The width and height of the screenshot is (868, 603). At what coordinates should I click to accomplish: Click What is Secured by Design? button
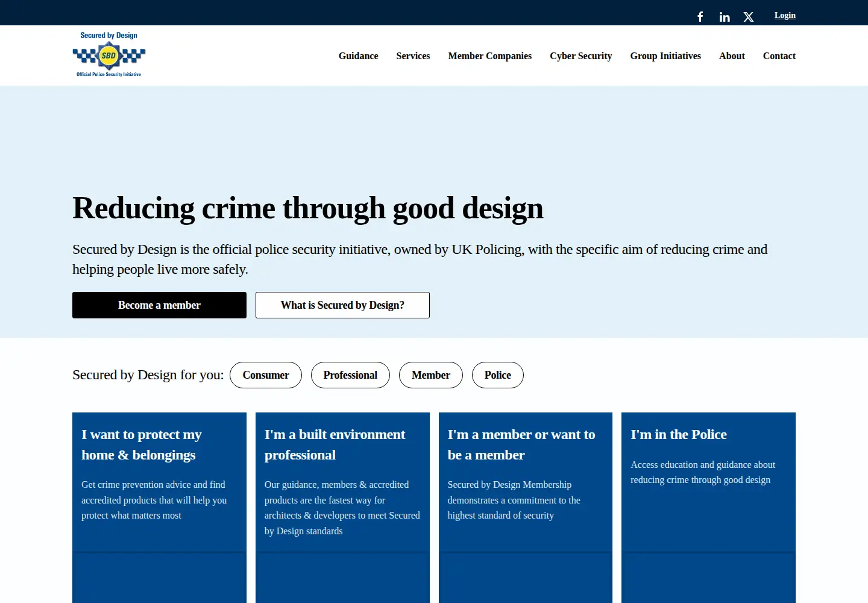tap(342, 305)
